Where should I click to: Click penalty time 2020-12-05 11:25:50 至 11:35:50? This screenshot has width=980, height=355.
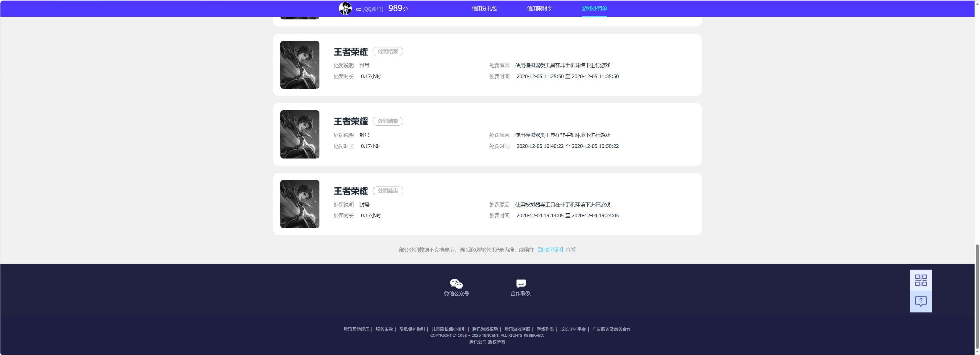coord(568,76)
